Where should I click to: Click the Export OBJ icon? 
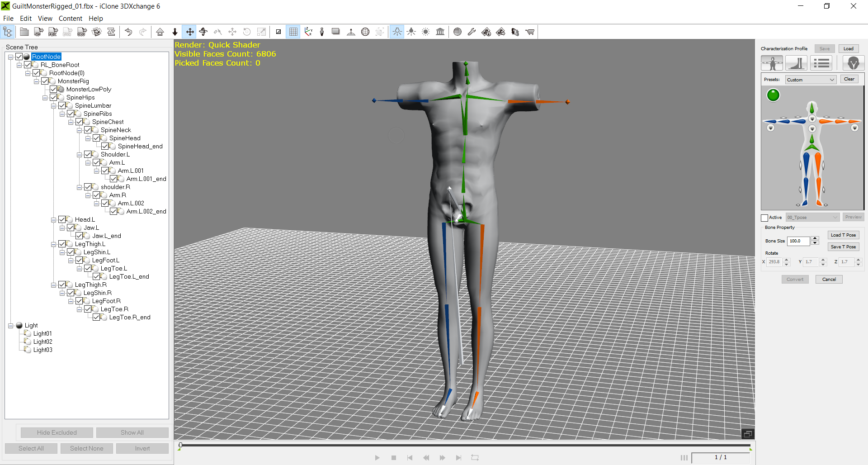pyautogui.click(x=82, y=32)
